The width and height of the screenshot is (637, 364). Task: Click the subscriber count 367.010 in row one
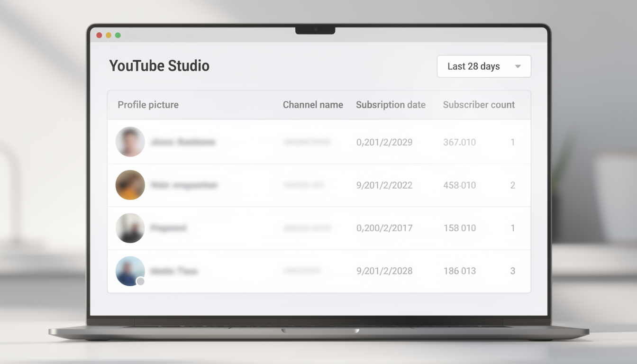(x=459, y=142)
